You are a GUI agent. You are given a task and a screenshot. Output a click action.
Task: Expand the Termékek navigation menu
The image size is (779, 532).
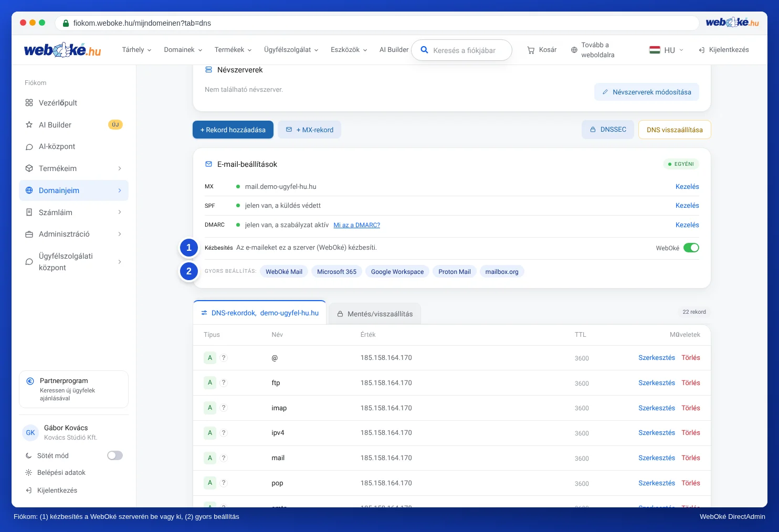click(x=233, y=50)
